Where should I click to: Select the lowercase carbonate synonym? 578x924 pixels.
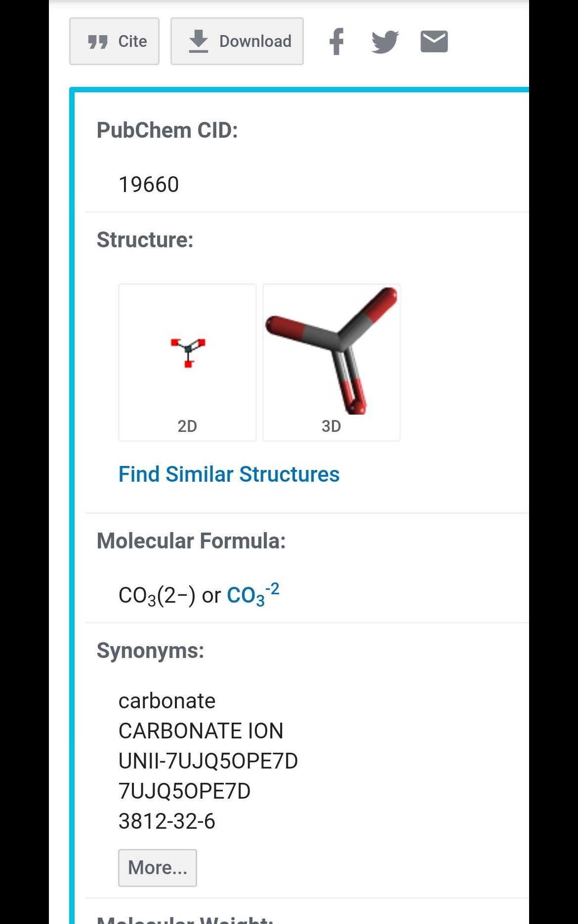pyautogui.click(x=167, y=701)
